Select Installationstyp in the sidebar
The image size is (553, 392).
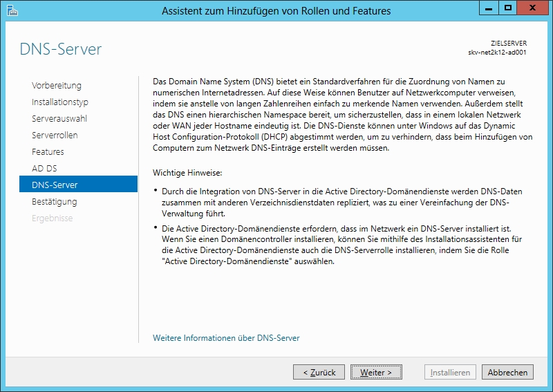60,102
